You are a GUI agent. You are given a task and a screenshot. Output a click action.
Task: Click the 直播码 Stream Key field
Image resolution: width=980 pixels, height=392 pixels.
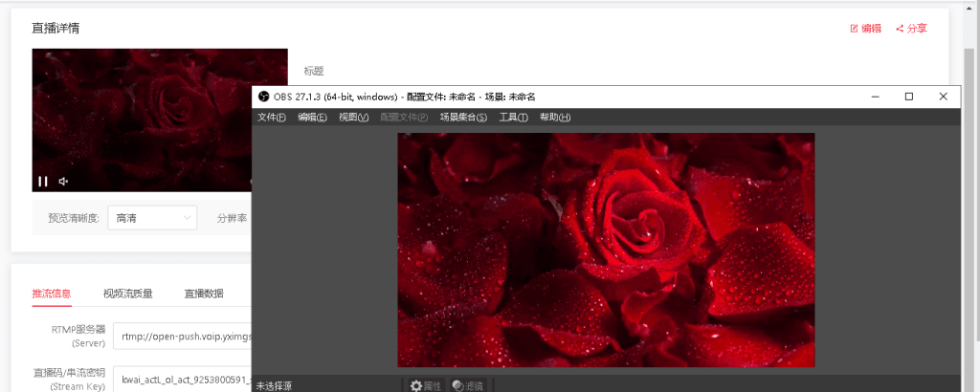tap(182, 380)
